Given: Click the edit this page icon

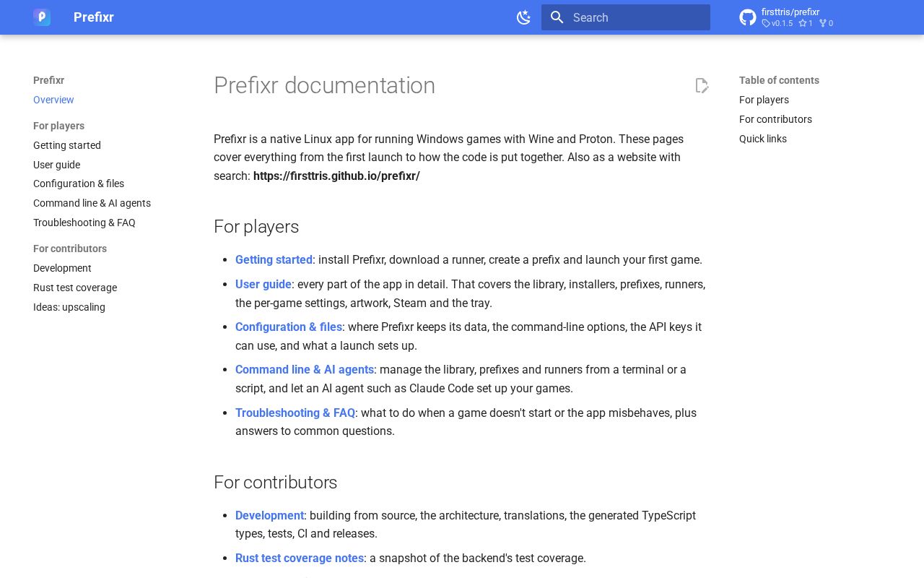Looking at the screenshot, I should coord(702,85).
